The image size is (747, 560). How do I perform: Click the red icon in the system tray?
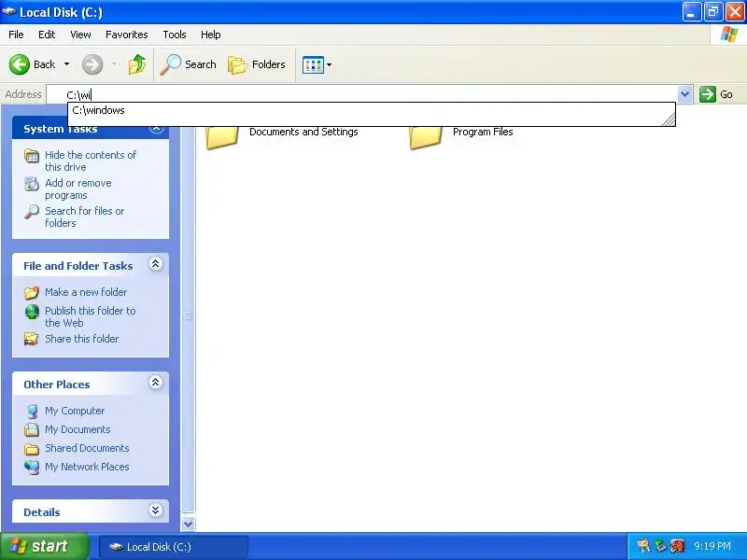point(678,546)
